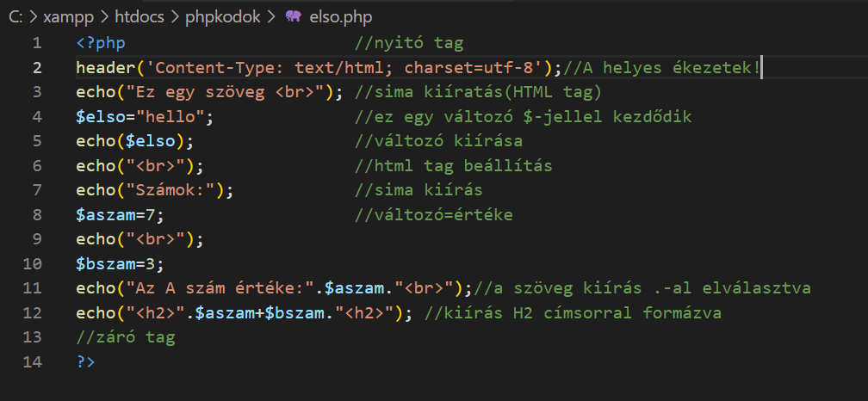This screenshot has width=868, height=401.
Task: Open the C: drive breadcrumb
Action: (x=15, y=17)
